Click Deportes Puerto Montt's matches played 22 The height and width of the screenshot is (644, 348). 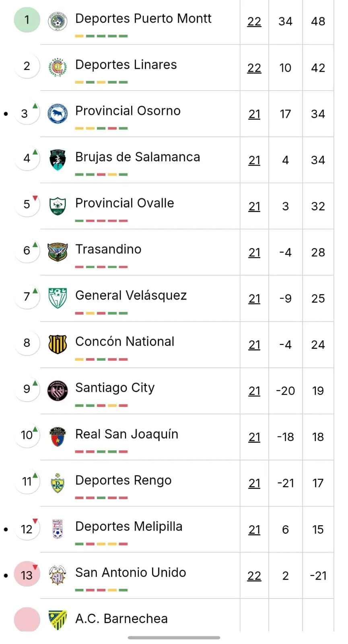[x=254, y=21]
